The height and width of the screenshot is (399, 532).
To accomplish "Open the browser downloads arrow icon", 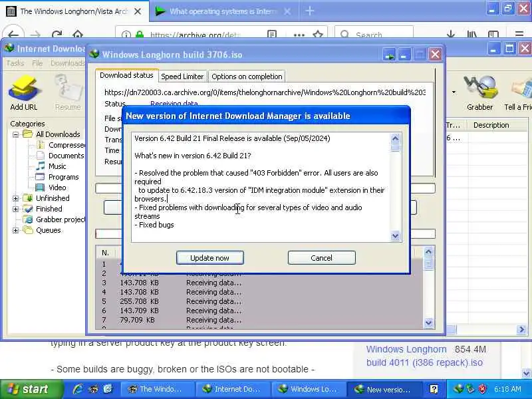I will (x=451, y=35).
